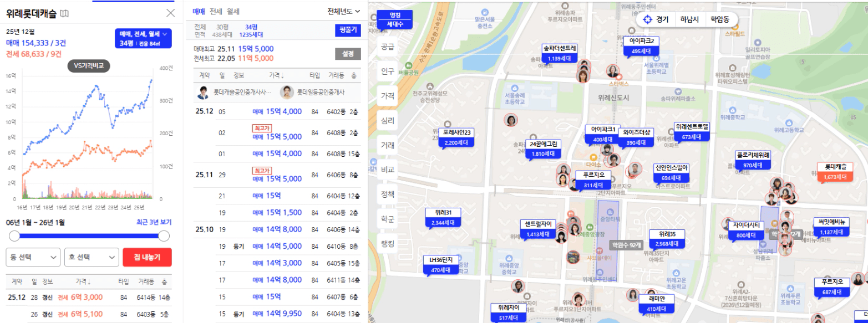Toggle the 명칭 label display option

(x=395, y=15)
